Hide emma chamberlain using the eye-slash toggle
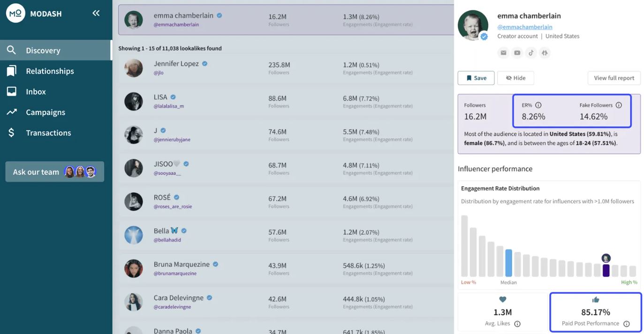 (515, 78)
